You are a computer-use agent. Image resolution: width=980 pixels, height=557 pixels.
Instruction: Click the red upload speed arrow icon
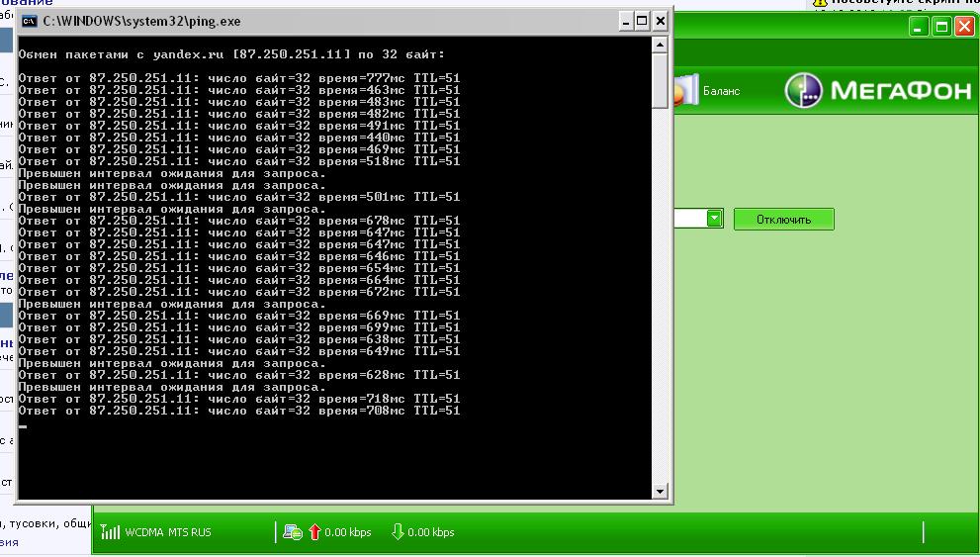click(314, 532)
